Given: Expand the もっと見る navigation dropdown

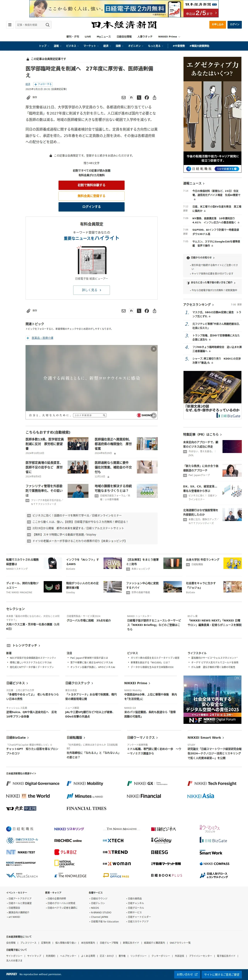Looking at the screenshot, I should coord(155,46).
